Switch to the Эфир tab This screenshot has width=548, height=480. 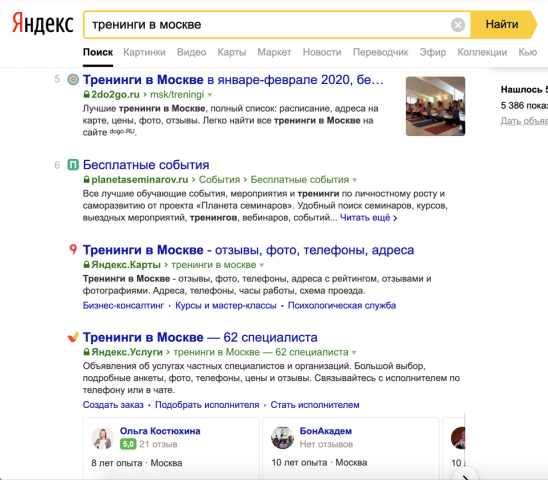(x=433, y=52)
